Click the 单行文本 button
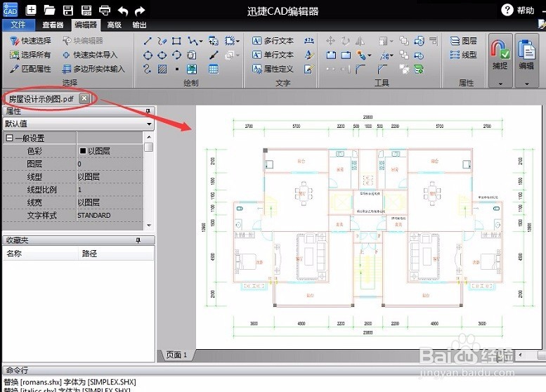546x392 pixels. tap(273, 55)
